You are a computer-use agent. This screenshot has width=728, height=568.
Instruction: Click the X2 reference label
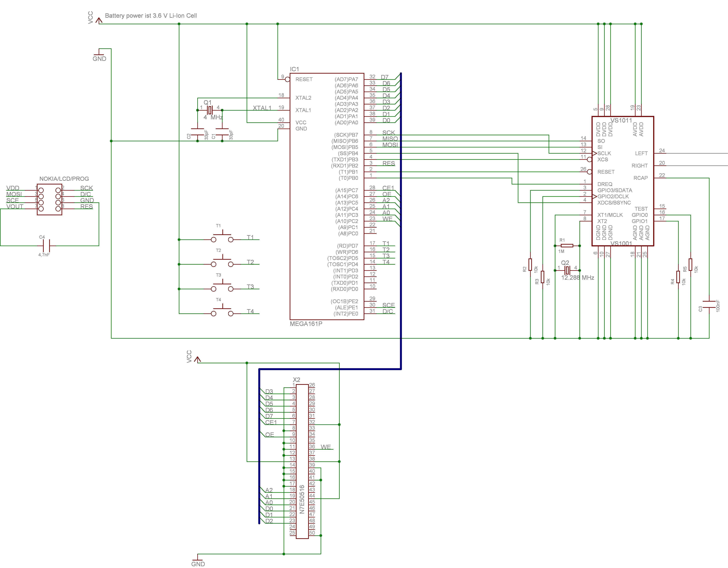[x=296, y=380]
